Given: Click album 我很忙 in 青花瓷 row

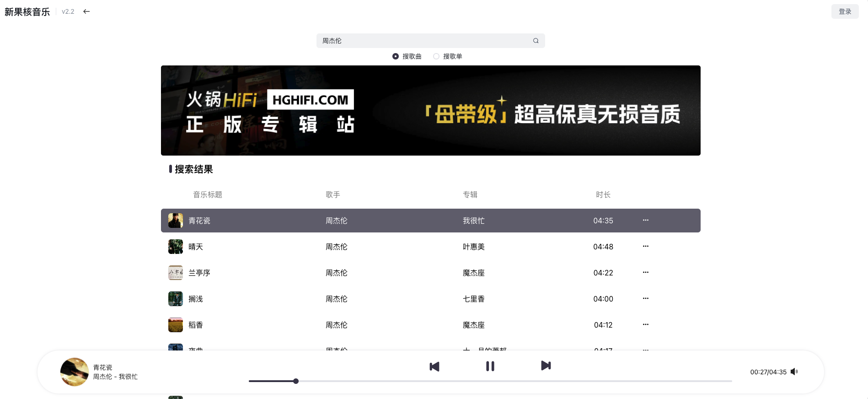Looking at the screenshot, I should [x=474, y=221].
